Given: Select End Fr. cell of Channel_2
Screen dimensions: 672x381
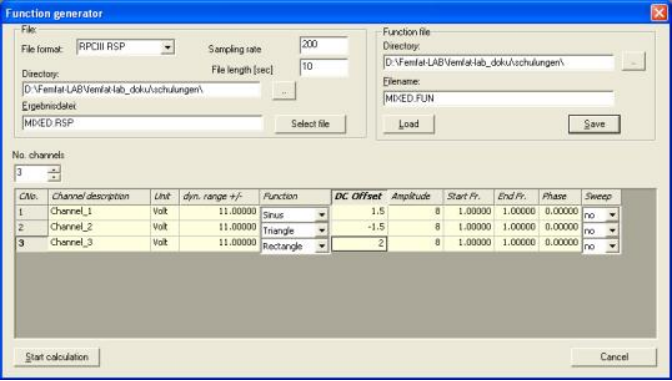Looking at the screenshot, I should (x=516, y=227).
